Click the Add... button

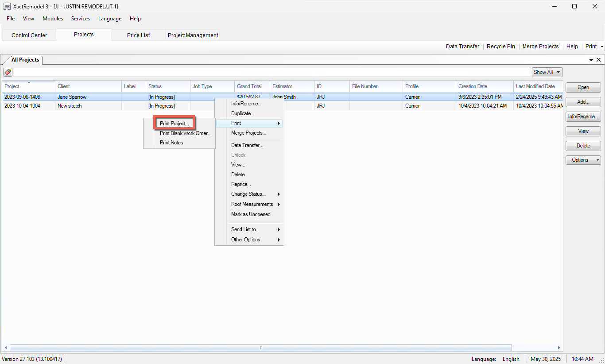coord(583,102)
